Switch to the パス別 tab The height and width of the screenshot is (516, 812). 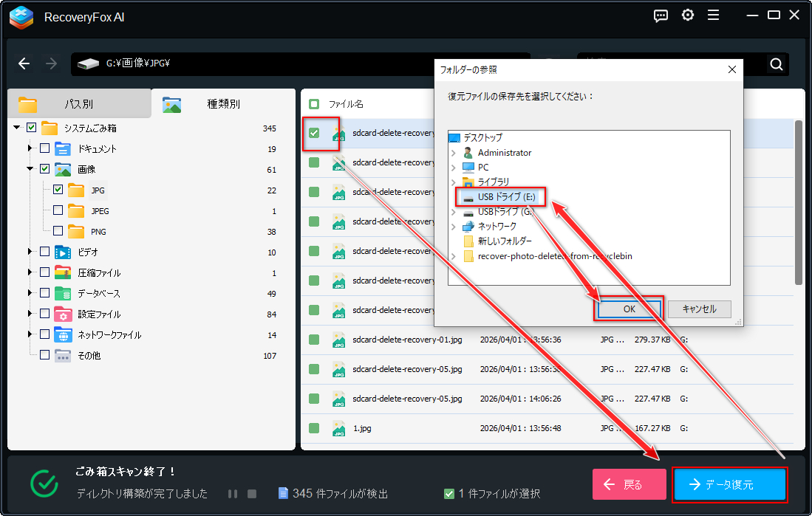coord(79,103)
